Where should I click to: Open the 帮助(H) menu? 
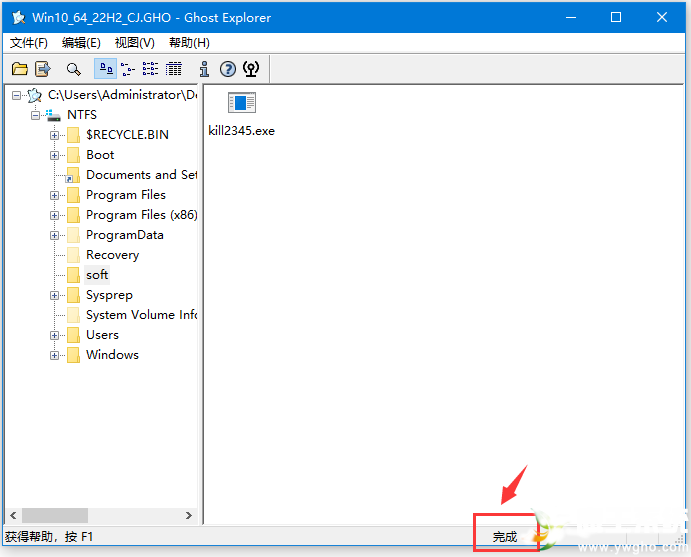189,43
